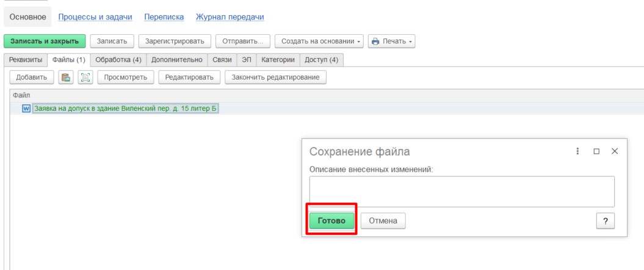Click the Описание внесенных изменений text field

(x=461, y=191)
